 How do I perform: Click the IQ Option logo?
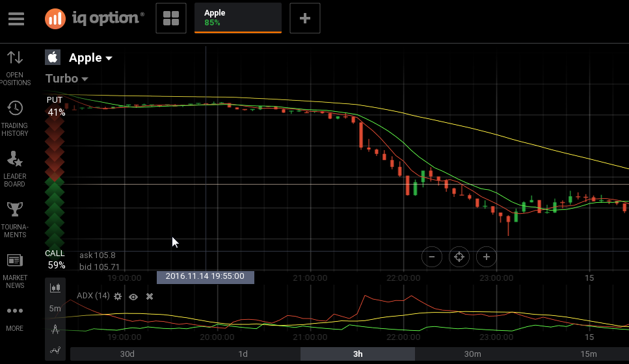94,18
